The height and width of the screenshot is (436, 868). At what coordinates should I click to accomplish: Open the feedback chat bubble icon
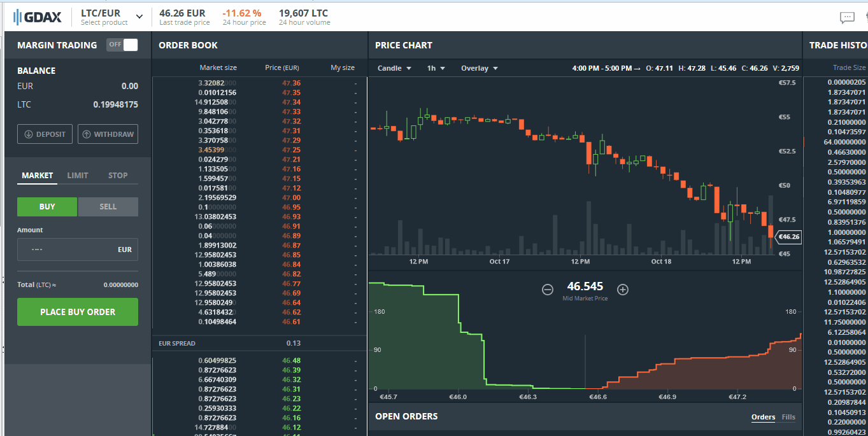847,17
